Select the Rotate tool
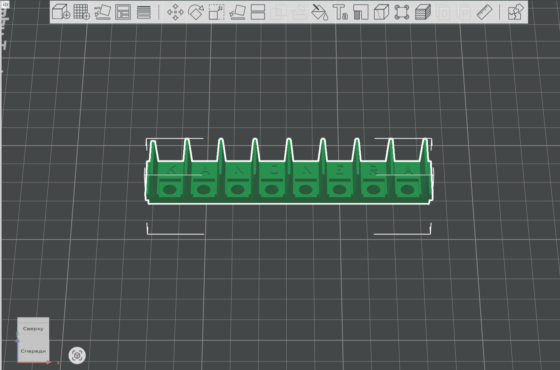 tap(196, 12)
